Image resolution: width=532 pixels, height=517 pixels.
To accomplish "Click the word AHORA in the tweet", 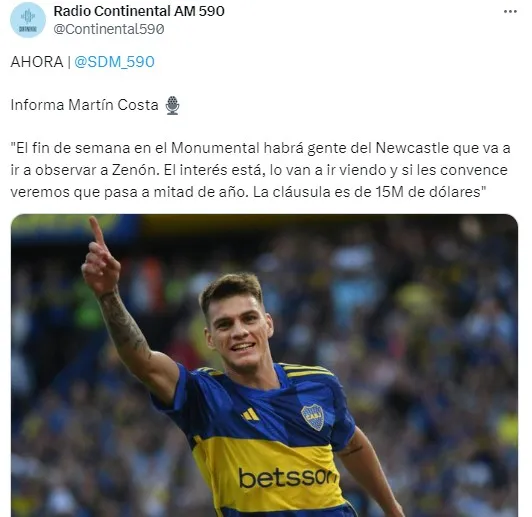I will tap(37, 62).
